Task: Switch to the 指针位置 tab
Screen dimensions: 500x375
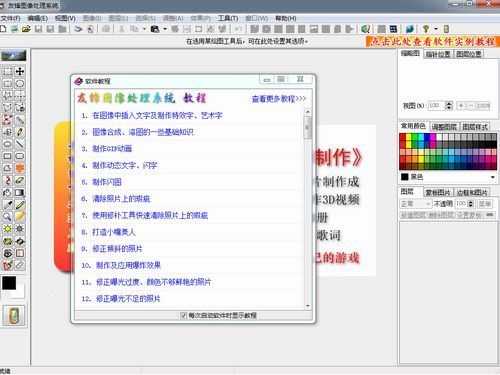Action: (438, 54)
